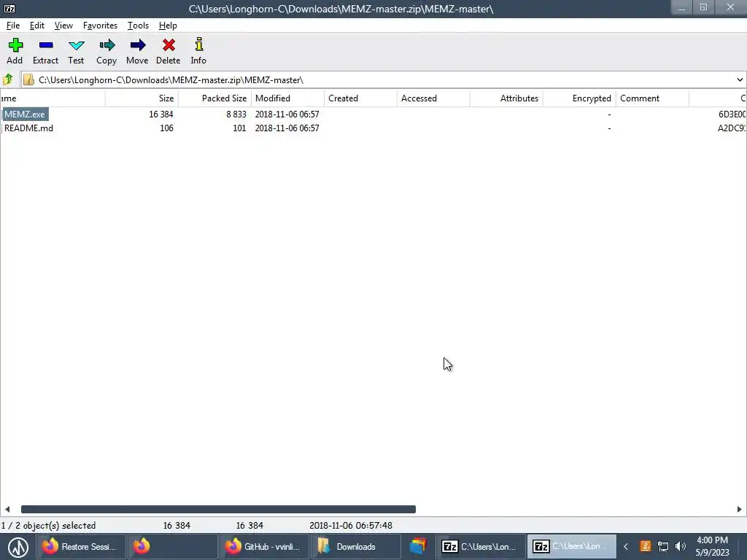Click the horizontal scrollbar thumb

click(218, 509)
